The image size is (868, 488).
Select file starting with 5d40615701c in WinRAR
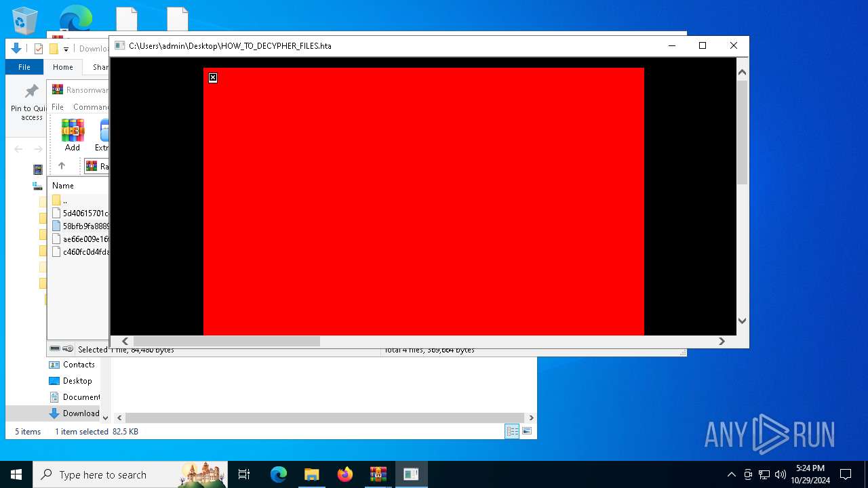(80, 213)
